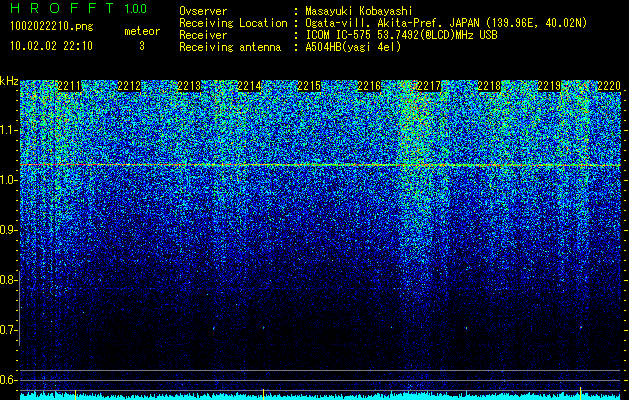Click the 2220 time marker
Screen dimensions: 629x400
pos(609,86)
